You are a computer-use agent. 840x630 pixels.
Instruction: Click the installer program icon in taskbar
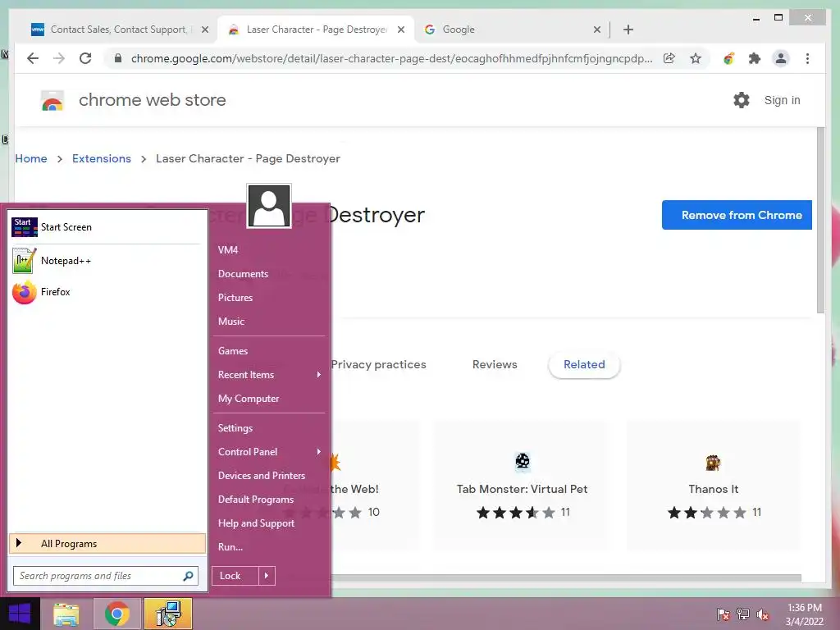pos(168,614)
